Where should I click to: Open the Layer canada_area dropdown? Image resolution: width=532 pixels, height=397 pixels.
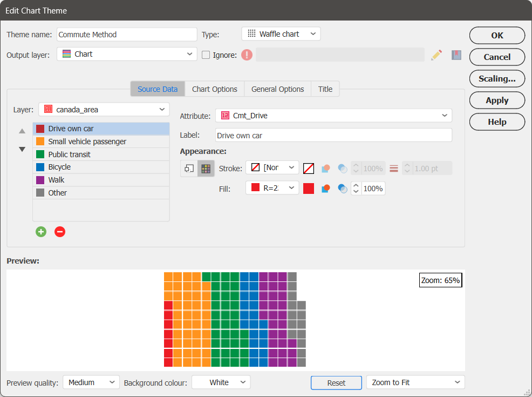pos(104,109)
